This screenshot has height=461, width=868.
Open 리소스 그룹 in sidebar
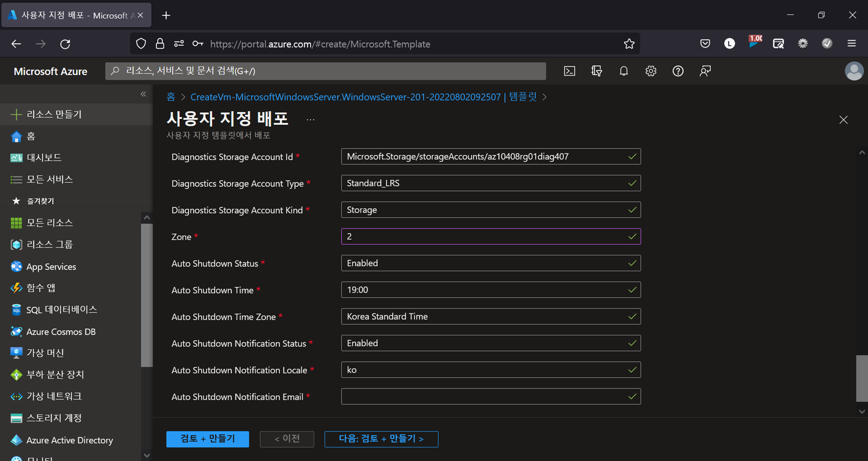71,245
